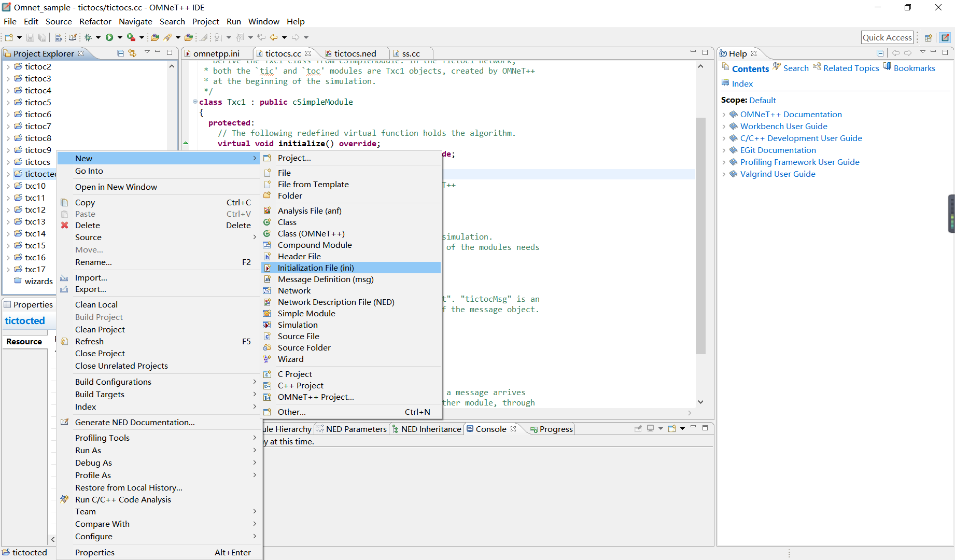Select Network Description File (NED) entry
Viewport: 955px width, 560px height.
tap(351, 302)
